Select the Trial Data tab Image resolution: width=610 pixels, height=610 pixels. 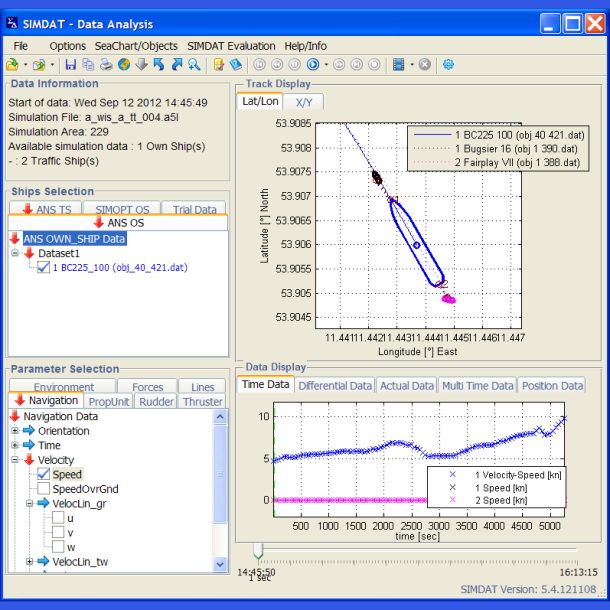pos(194,209)
